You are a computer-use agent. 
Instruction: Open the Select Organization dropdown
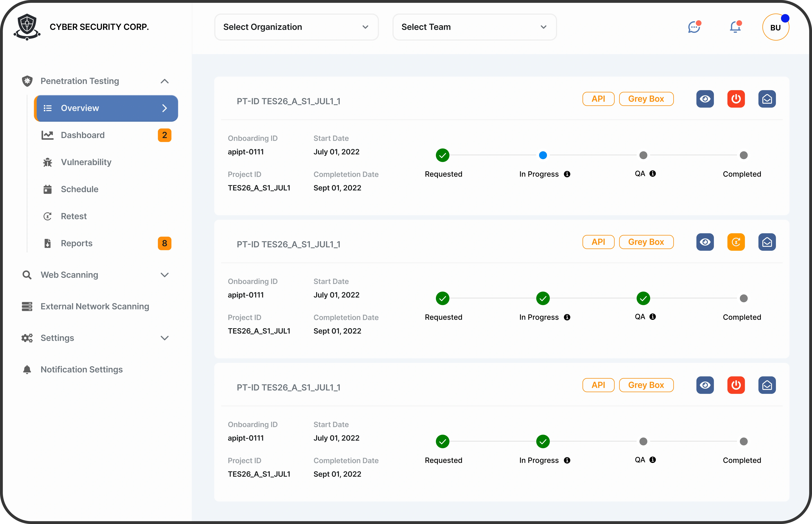(x=296, y=27)
